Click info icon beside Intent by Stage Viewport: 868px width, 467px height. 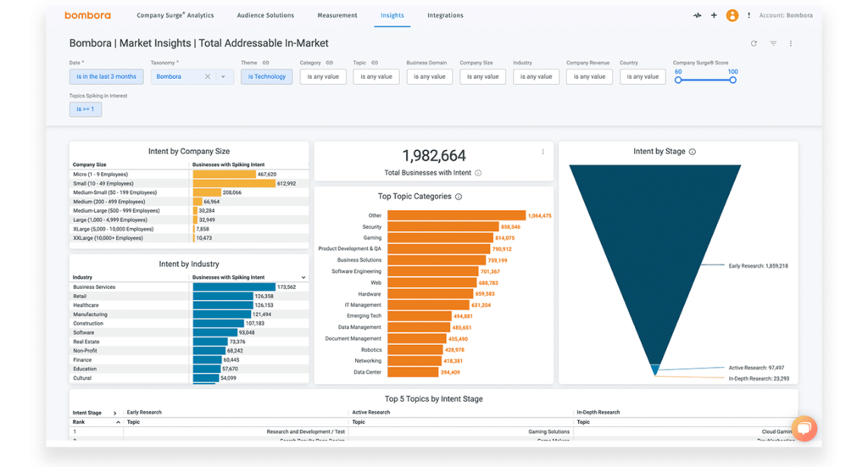coord(693,152)
